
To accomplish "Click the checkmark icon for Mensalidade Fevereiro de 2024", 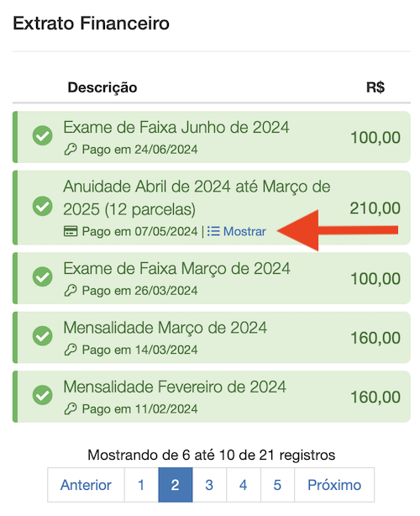I will (x=43, y=395).
